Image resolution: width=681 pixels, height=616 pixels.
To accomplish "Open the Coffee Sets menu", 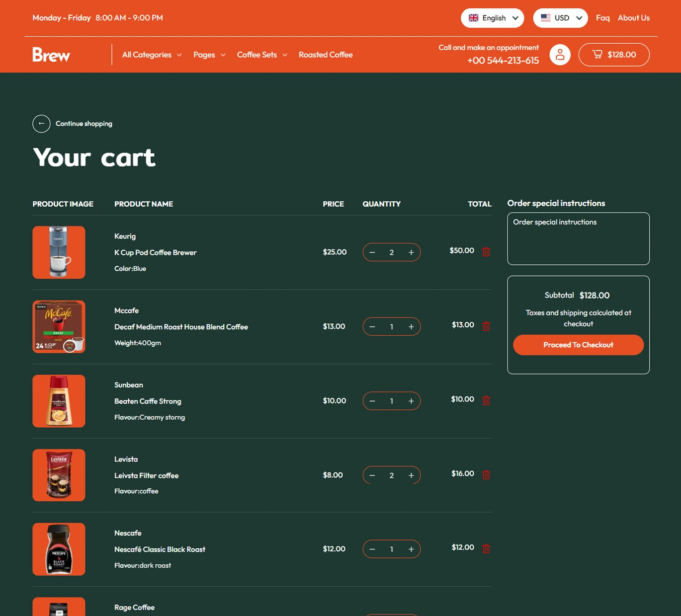I will [x=262, y=55].
